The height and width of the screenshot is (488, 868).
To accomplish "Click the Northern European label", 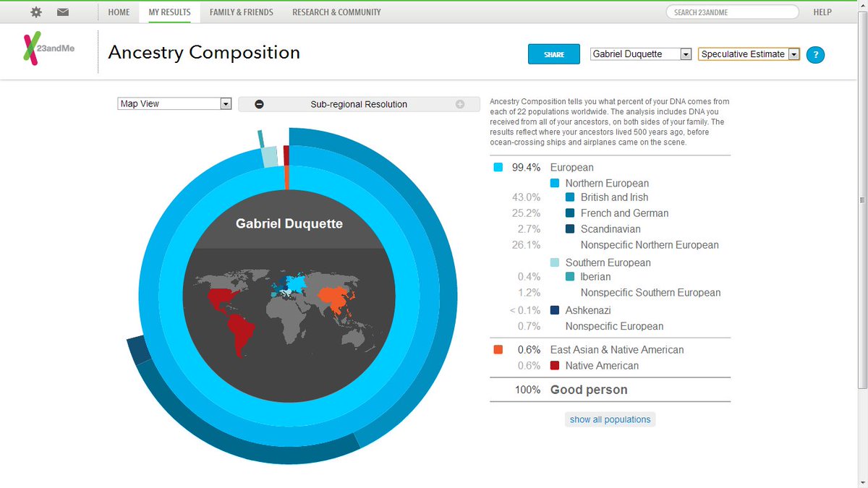I will tap(607, 184).
